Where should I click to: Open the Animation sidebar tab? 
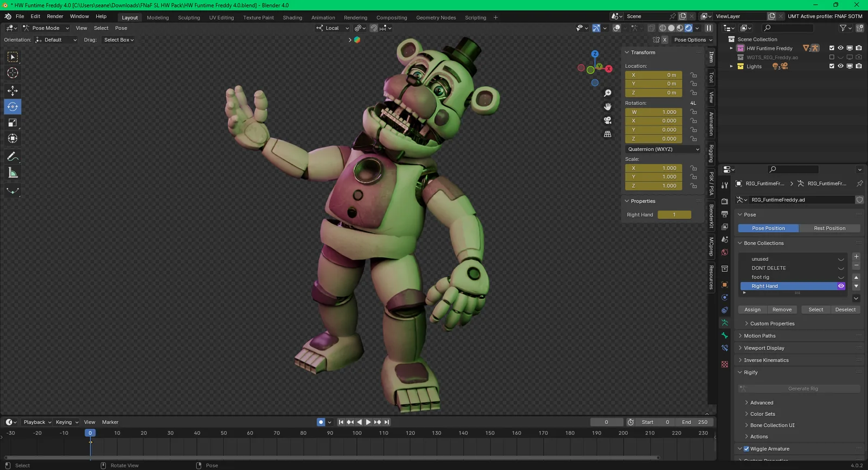tap(711, 124)
